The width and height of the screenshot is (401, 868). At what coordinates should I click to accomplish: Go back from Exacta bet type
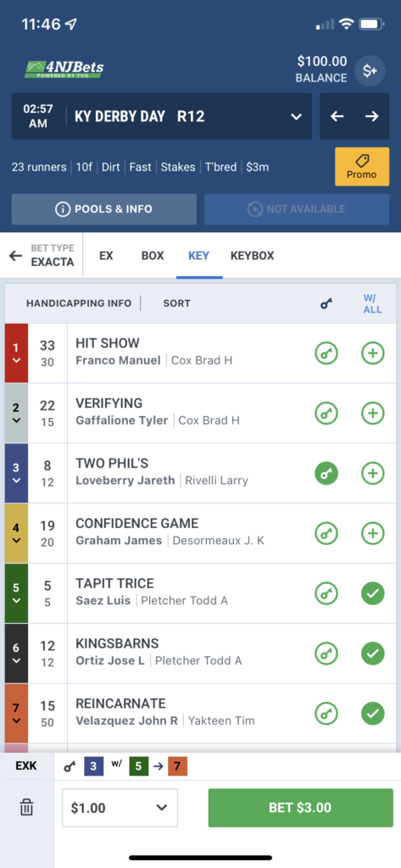[15, 256]
